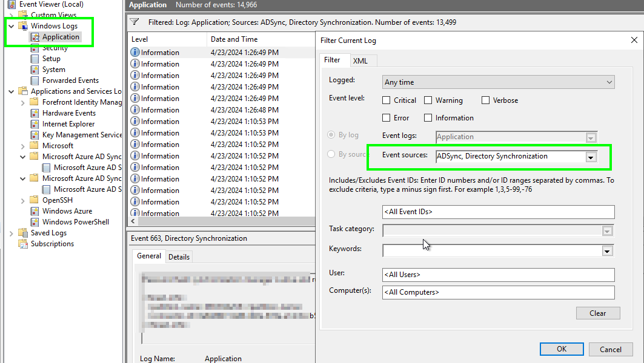Confirm the filter with OK

[561, 349]
